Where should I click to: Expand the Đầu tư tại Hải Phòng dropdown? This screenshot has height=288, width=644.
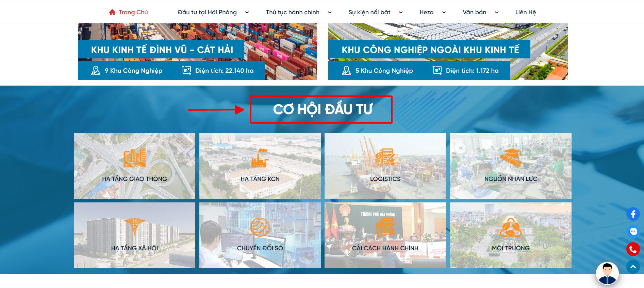coord(247,13)
